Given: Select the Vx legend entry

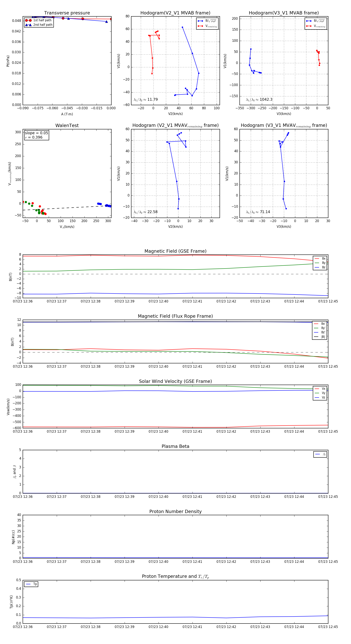Looking at the screenshot, I should tap(320, 389).
